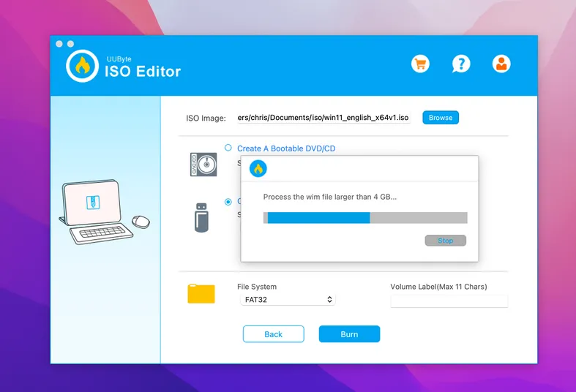Open the shopping cart purchase icon
The image size is (576, 392).
click(x=420, y=64)
